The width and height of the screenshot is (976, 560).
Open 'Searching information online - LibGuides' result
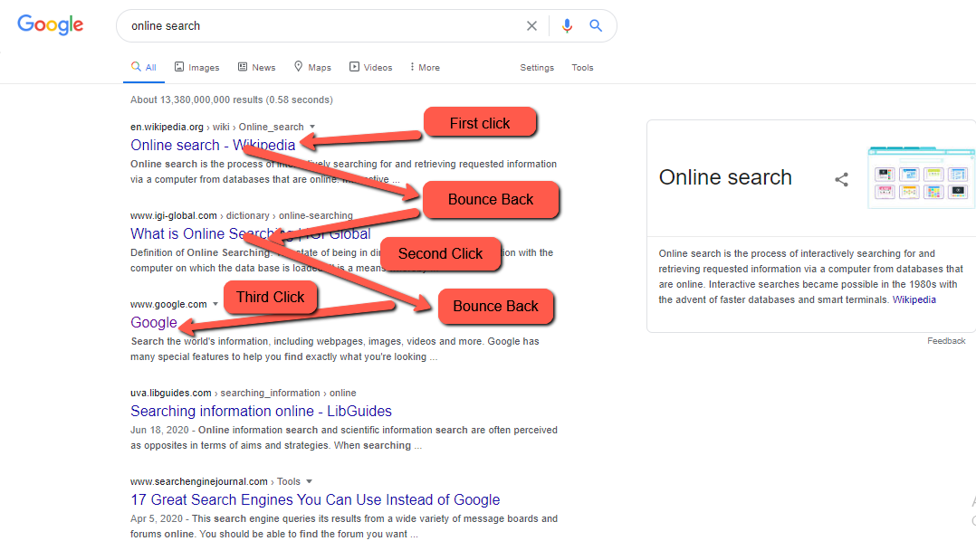pos(261,412)
